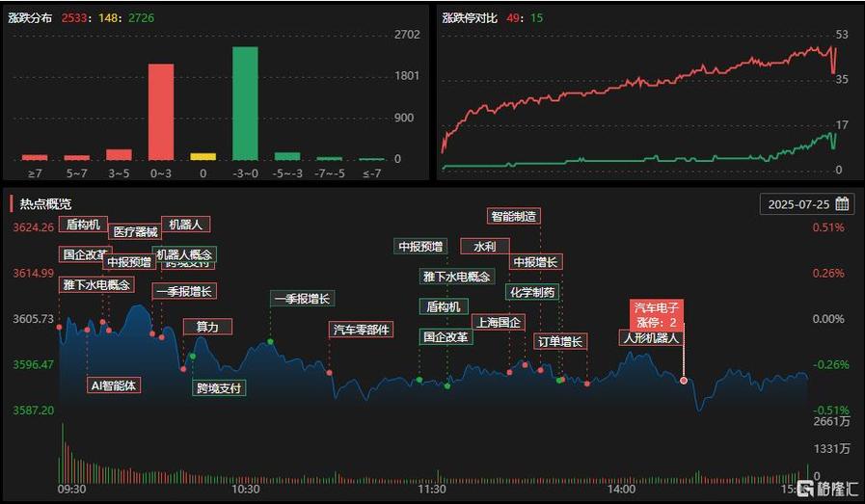Click the 热点概览 section title
Viewport: 865px width, 504px height.
[x=46, y=204]
